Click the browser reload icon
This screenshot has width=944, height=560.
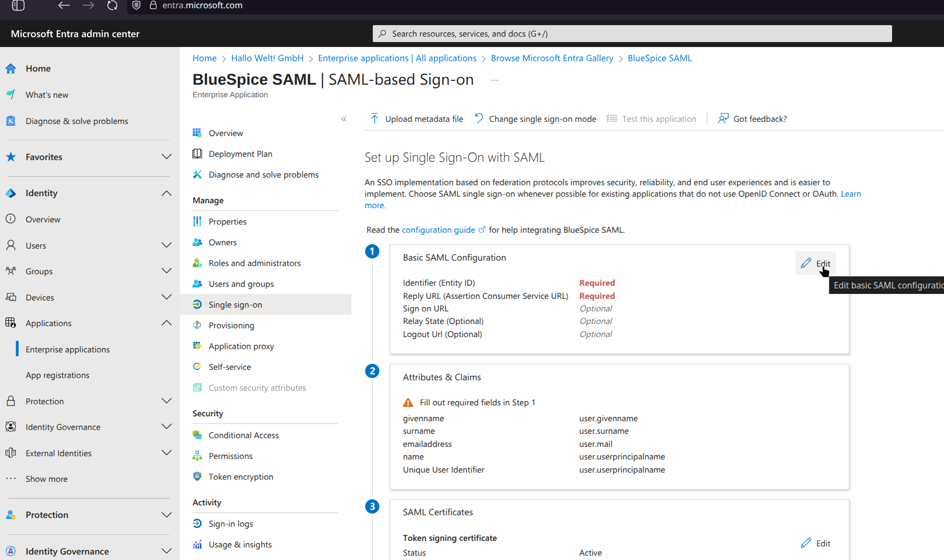tap(112, 5)
